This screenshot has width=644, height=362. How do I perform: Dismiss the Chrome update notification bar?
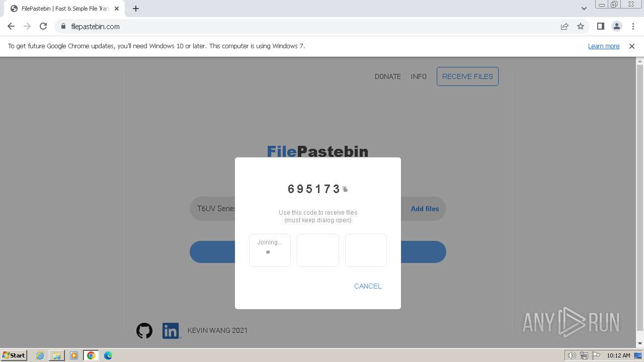[x=632, y=46]
